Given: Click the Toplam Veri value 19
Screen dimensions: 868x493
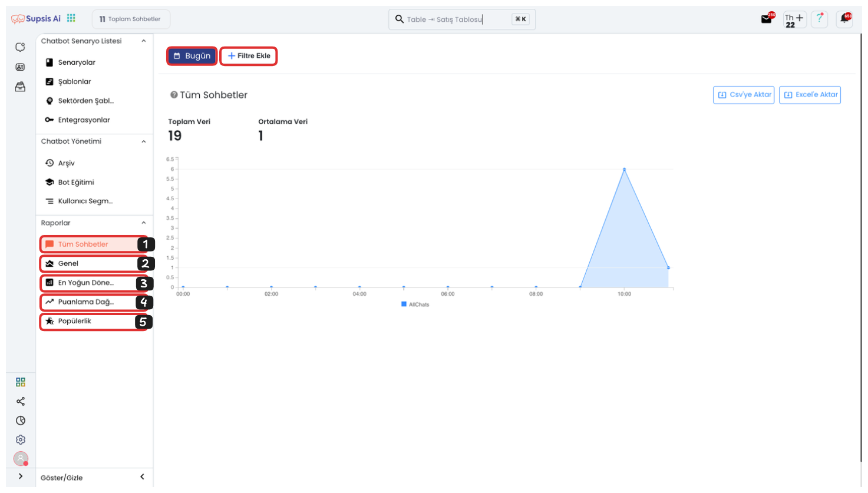Looking at the screenshot, I should (x=175, y=136).
